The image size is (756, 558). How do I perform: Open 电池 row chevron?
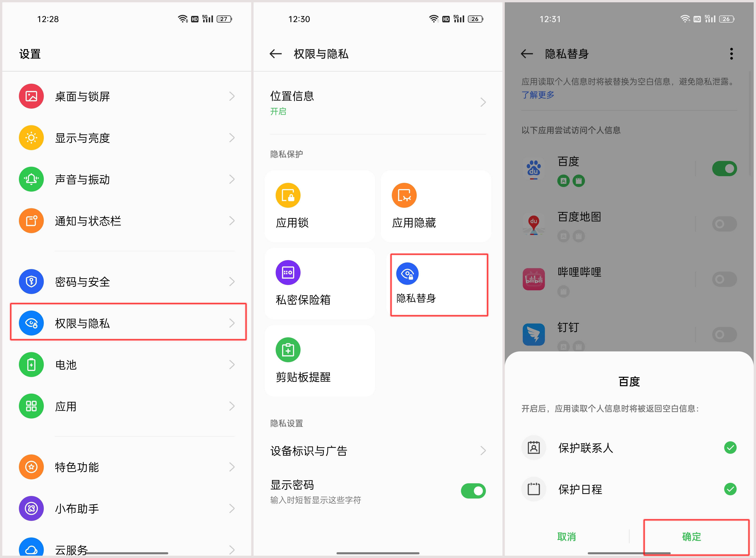[x=232, y=365]
